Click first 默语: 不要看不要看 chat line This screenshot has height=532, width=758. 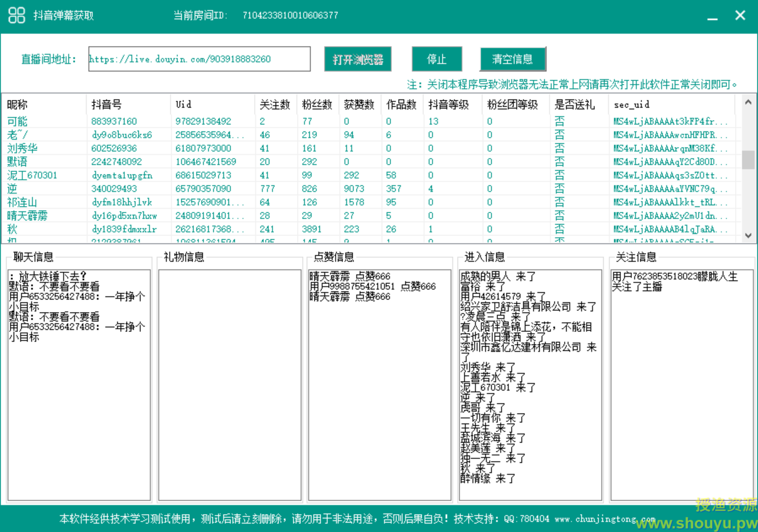54,286
